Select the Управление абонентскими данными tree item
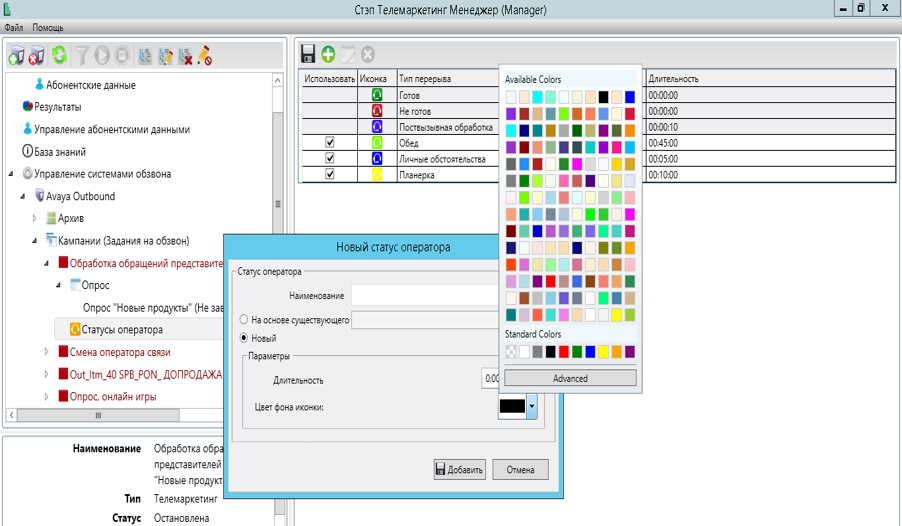Viewport: 902px width, 526px height. (112, 129)
